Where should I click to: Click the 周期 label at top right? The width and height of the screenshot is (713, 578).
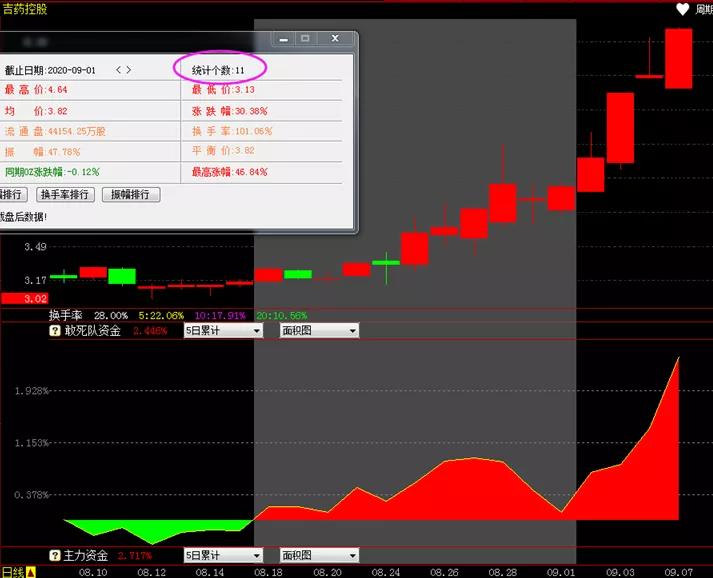[x=703, y=10]
